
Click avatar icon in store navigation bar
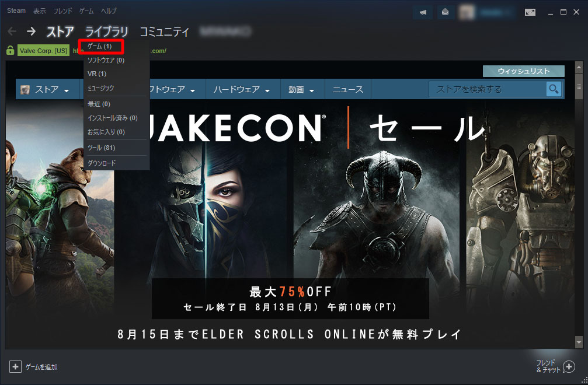point(25,89)
